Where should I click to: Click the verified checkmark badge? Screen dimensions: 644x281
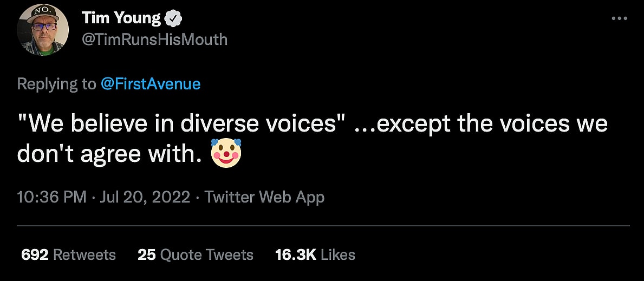point(173,19)
